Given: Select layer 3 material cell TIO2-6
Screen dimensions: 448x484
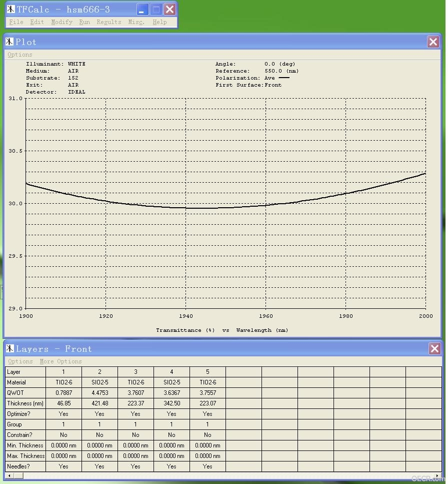Looking at the screenshot, I should coord(135,382).
